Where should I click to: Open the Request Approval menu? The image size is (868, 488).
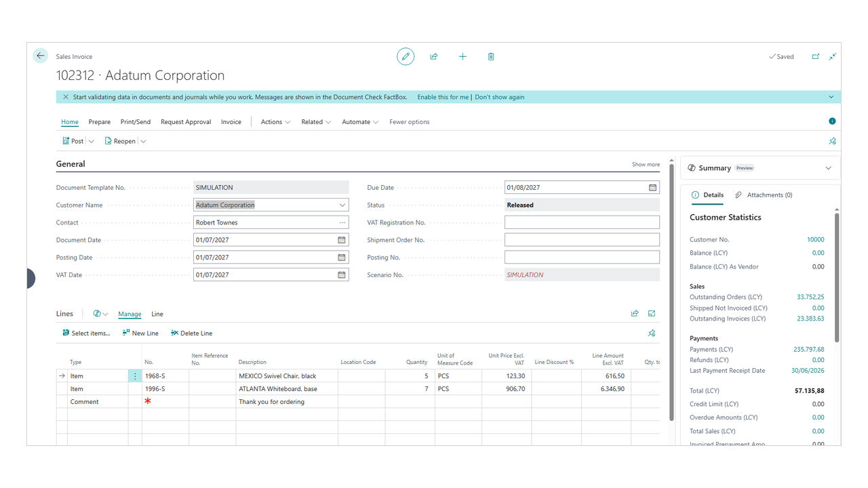pyautogui.click(x=186, y=122)
